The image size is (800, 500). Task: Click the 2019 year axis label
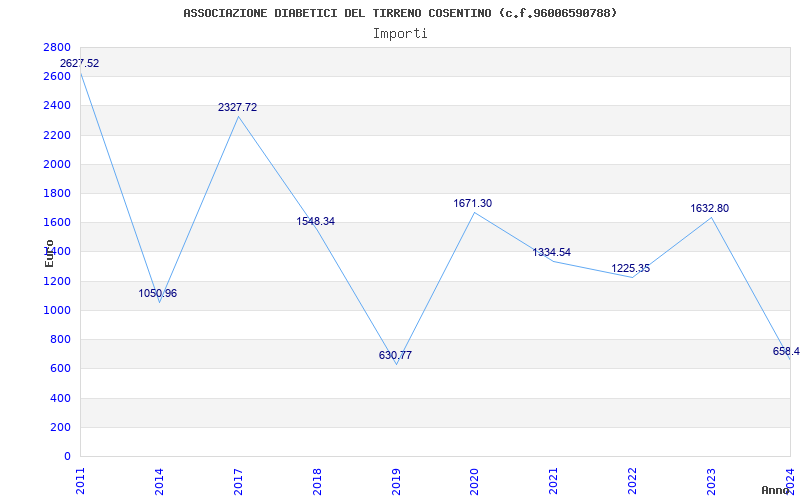(395, 481)
